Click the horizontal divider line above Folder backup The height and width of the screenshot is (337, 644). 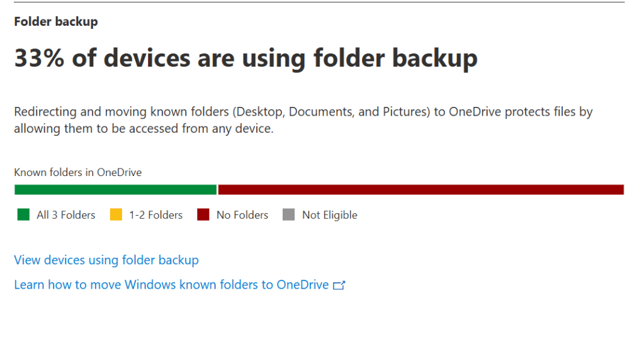pyautogui.click(x=319, y=3)
